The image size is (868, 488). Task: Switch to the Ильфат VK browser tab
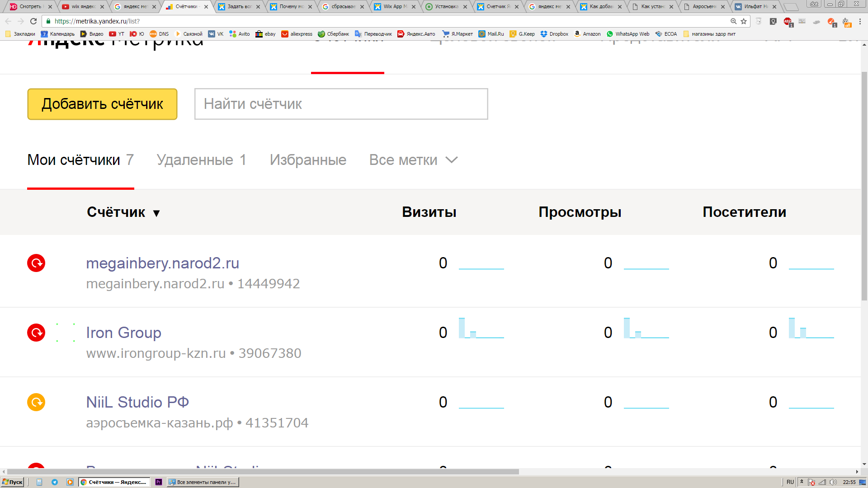[756, 7]
